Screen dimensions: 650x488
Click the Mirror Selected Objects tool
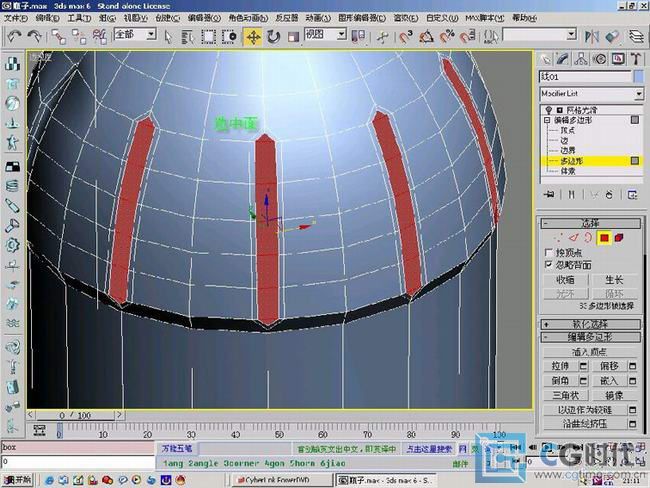(x=592, y=36)
